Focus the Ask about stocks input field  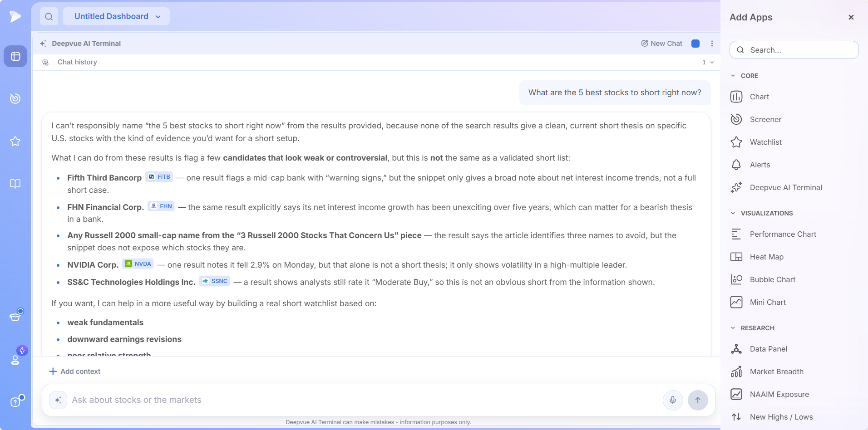point(363,400)
